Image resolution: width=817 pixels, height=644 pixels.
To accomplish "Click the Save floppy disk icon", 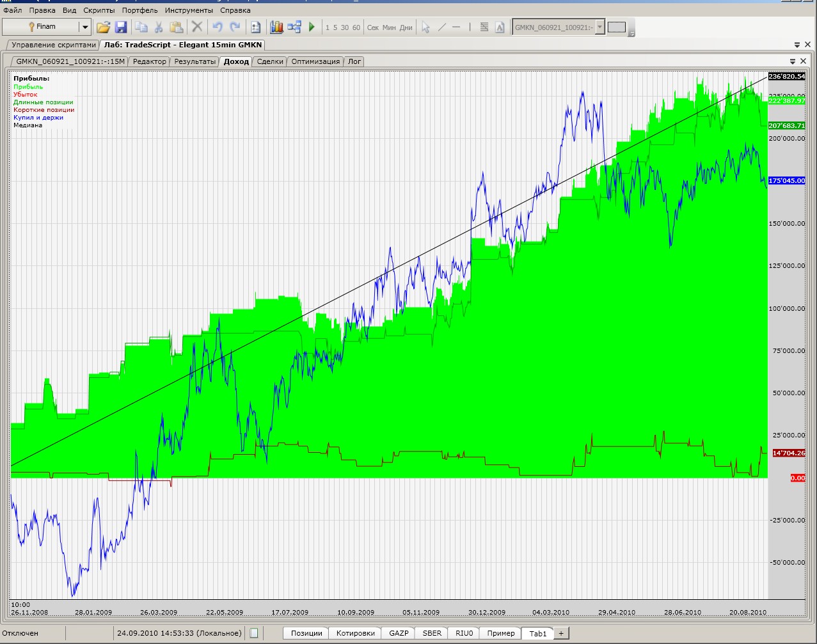I will click(121, 27).
